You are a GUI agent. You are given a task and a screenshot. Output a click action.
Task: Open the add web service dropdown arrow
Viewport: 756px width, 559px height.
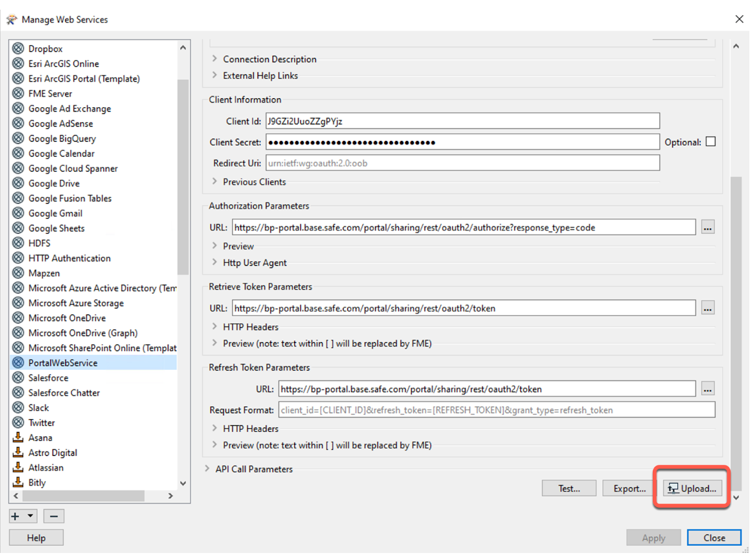coord(30,516)
